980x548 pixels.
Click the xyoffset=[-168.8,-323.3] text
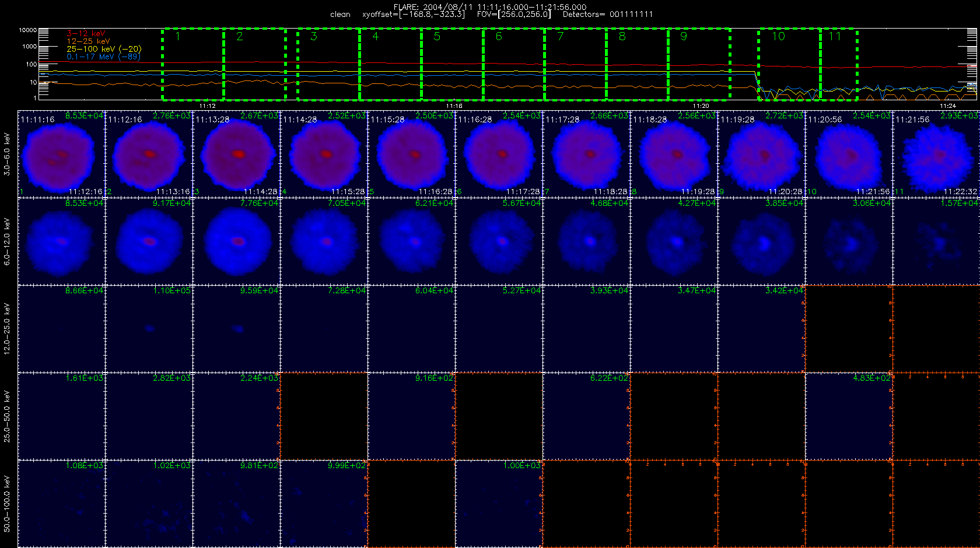pos(414,15)
